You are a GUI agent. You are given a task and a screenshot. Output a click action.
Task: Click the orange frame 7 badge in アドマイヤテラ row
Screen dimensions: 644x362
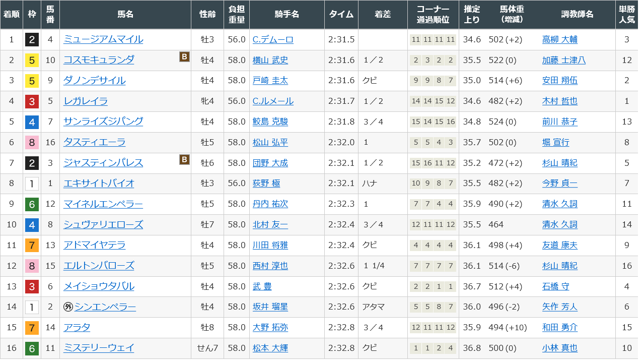[32, 246]
